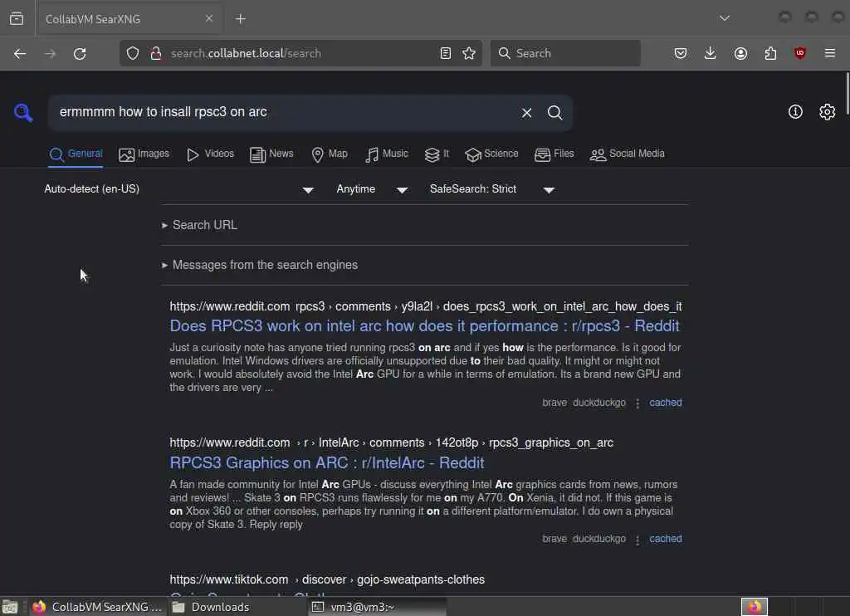Open Firefox View recent browsing icon

[17, 18]
